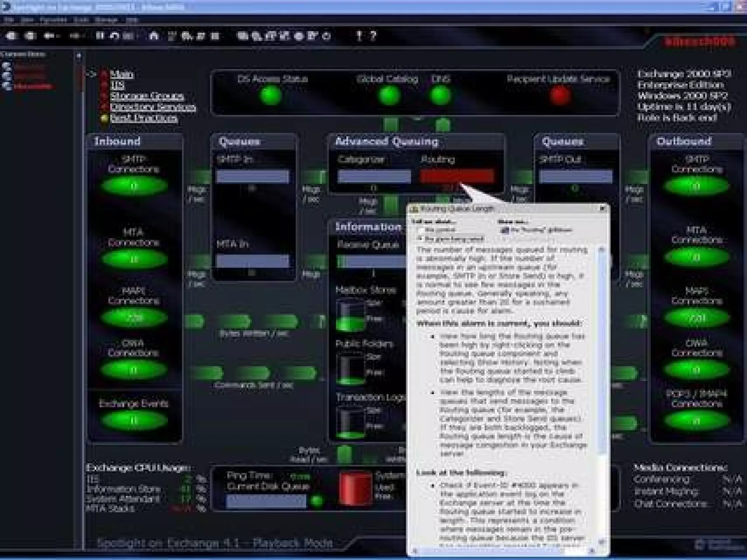The width and height of the screenshot is (747, 560).
Task: Close the Routing Queue Length popup
Action: [603, 209]
